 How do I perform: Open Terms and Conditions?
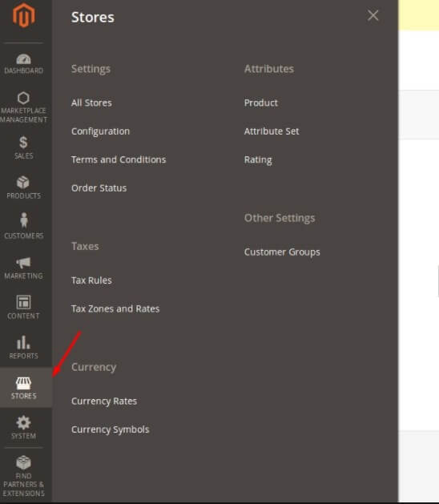click(x=119, y=159)
